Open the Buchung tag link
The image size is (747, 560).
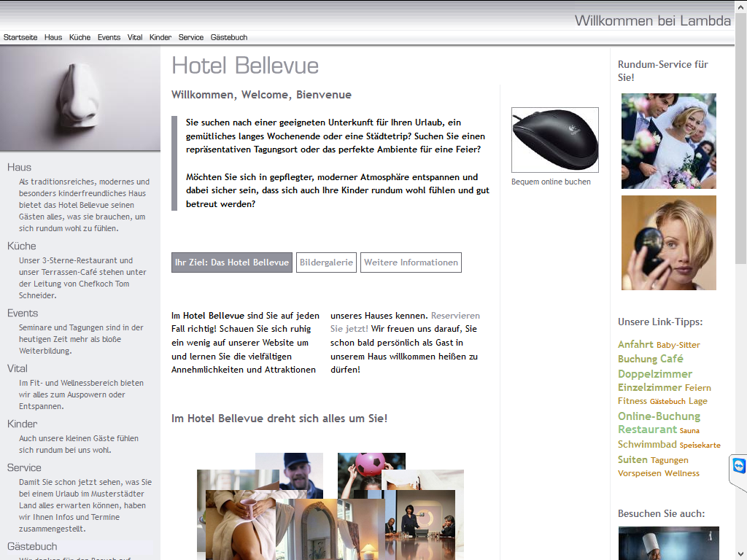coord(638,359)
